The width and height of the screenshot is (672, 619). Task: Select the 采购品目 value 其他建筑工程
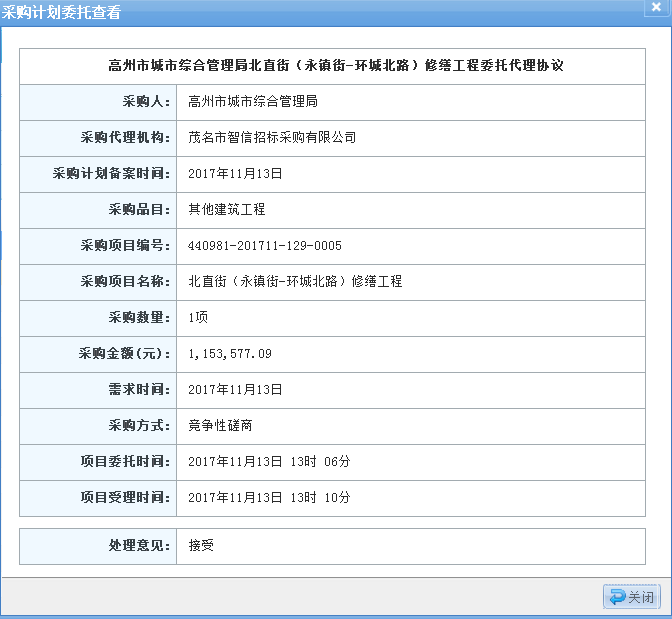pyautogui.click(x=227, y=210)
